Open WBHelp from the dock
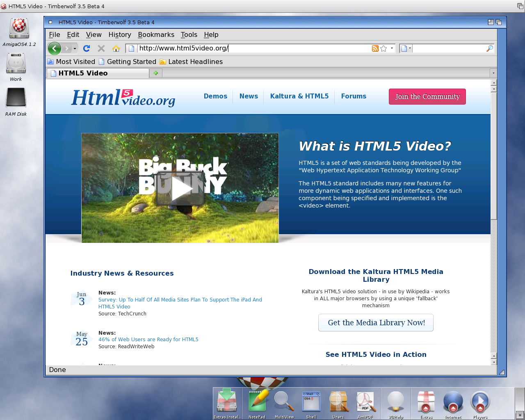The height and width of the screenshot is (420, 525). pos(396,404)
